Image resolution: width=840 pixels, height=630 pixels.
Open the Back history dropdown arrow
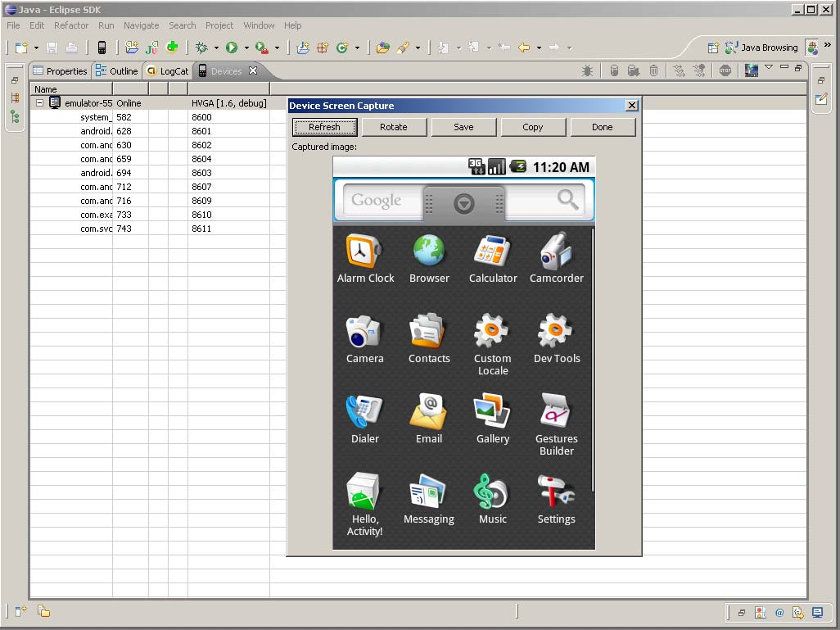point(539,48)
